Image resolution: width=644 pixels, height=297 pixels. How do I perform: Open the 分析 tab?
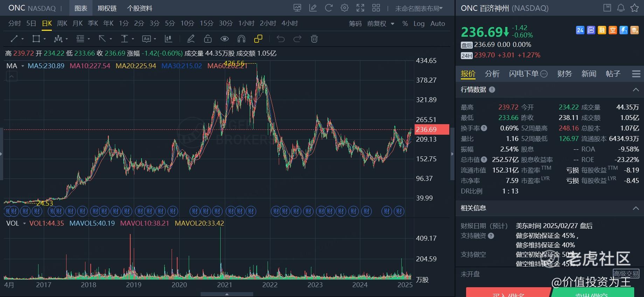492,74
